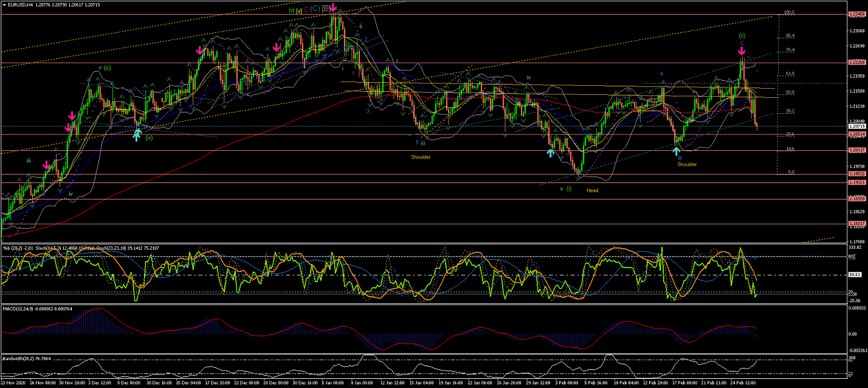Select the pink down arrow above the [B] peak

pyautogui.click(x=334, y=8)
